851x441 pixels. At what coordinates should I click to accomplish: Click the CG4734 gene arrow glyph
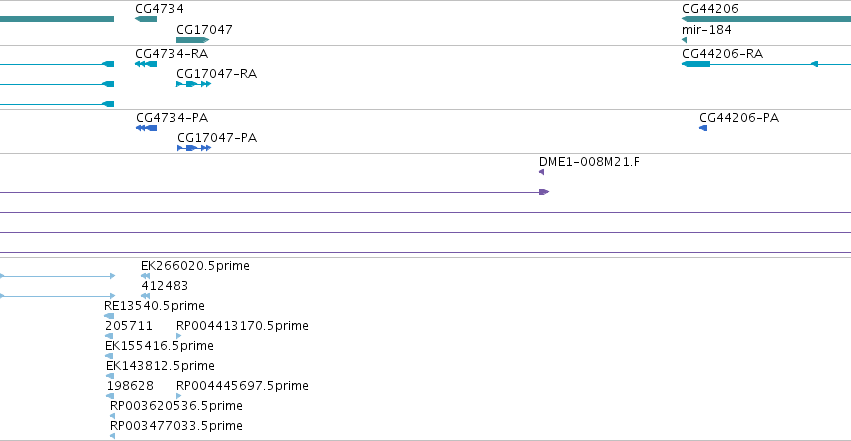pos(146,19)
